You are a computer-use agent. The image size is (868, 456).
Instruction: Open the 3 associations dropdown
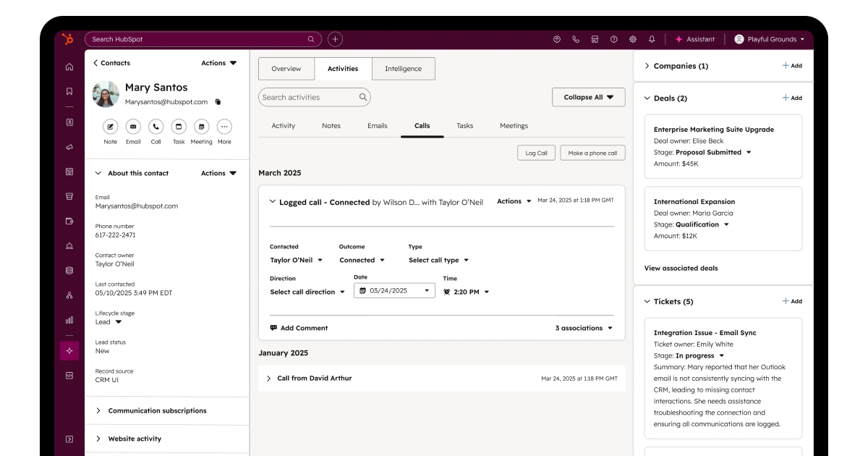tap(584, 328)
